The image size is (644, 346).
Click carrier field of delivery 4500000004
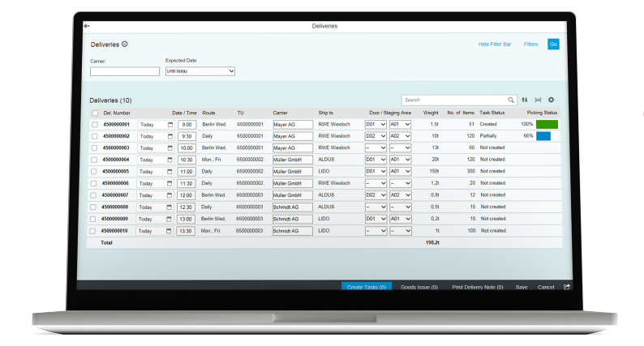tap(293, 160)
